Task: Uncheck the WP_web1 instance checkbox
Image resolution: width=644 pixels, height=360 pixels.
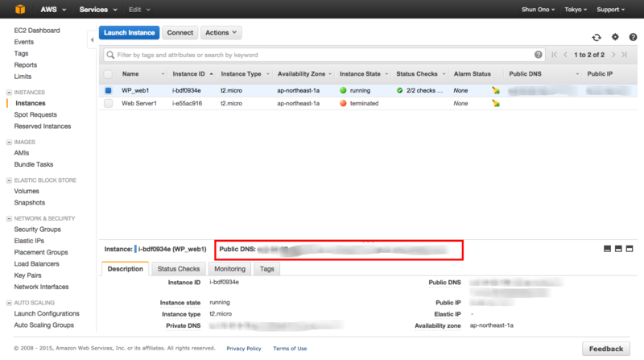Action: tap(108, 90)
